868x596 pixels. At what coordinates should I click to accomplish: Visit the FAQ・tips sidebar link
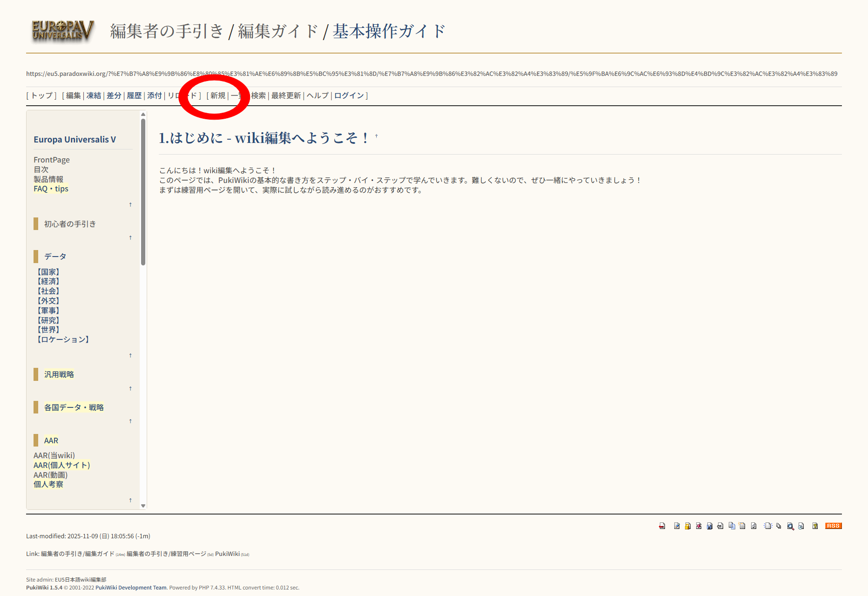pyautogui.click(x=50, y=189)
